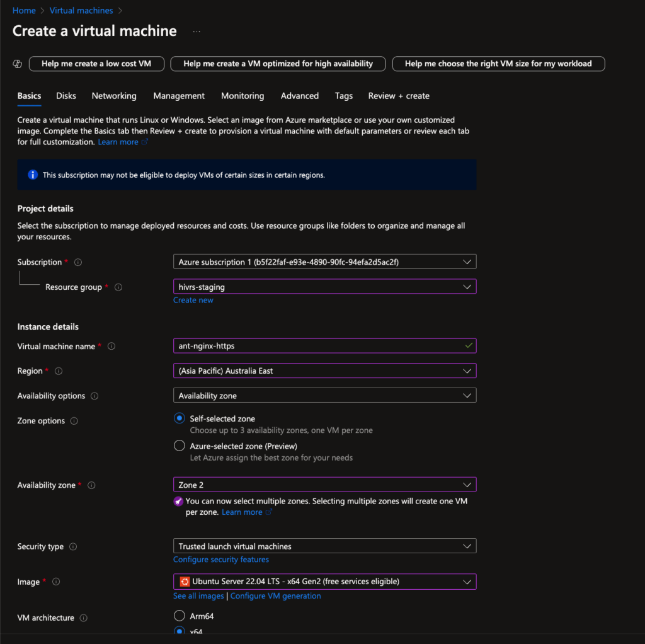Click 'Let Azure assign the best zone' text
Image resolution: width=645 pixels, height=644 pixels.
tap(271, 457)
